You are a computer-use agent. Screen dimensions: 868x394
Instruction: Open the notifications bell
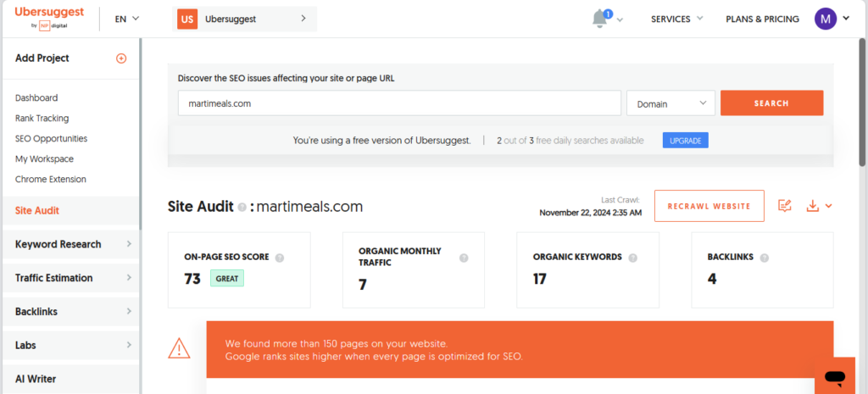point(599,19)
